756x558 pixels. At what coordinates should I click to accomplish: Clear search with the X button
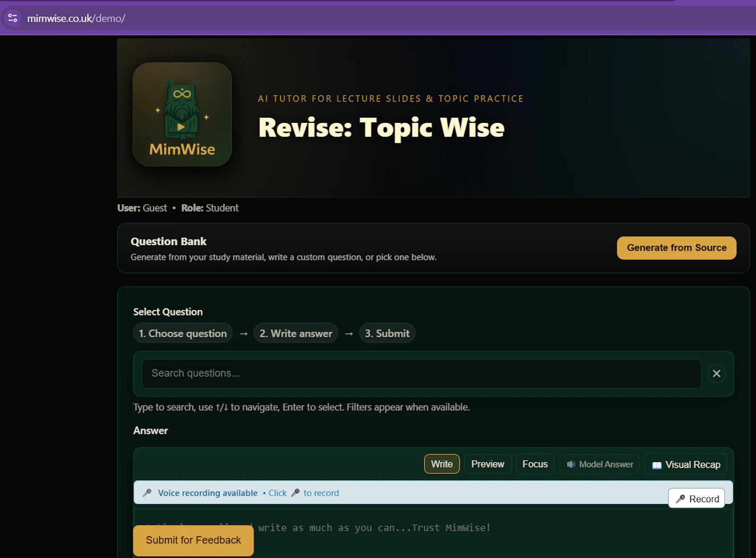716,373
